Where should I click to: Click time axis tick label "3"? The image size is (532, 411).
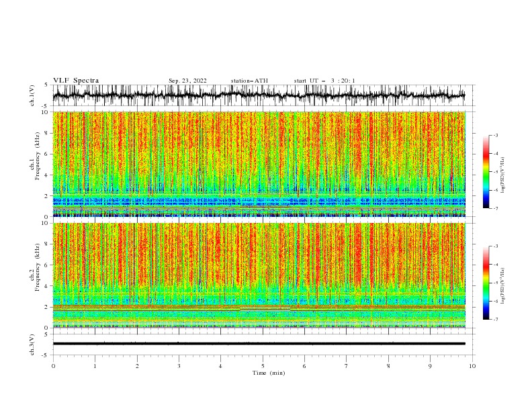pos(179,366)
